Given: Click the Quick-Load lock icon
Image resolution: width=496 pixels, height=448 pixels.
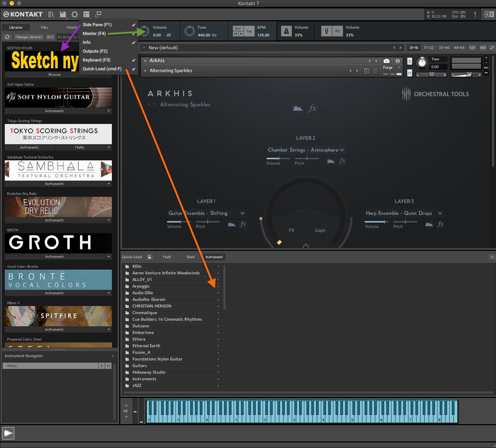Looking at the screenshot, I should 149,257.
